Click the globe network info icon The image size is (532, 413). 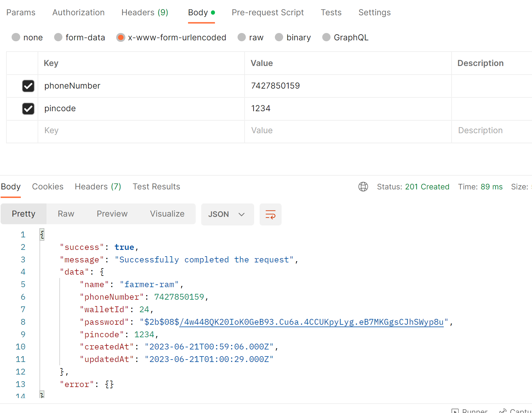363,187
